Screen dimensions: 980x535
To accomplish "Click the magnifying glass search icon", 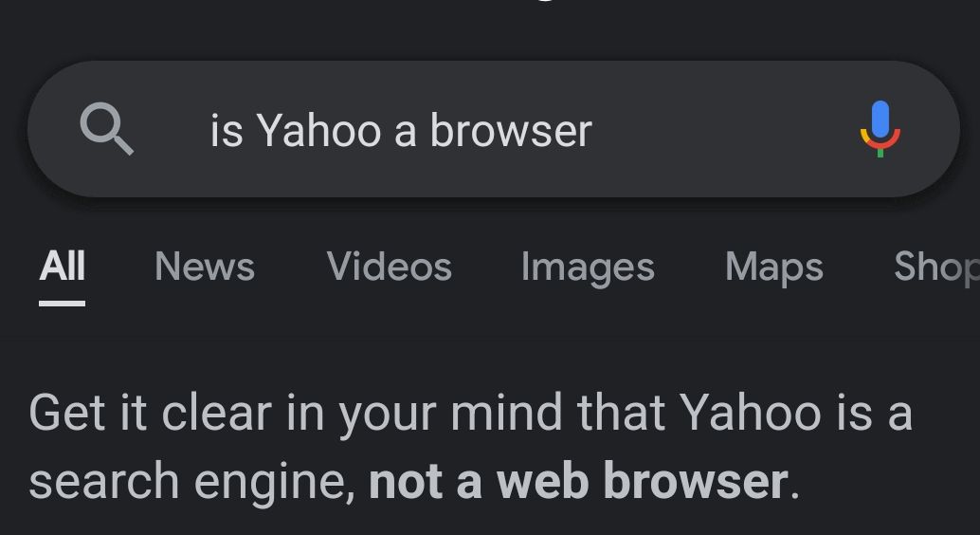I will point(107,130).
